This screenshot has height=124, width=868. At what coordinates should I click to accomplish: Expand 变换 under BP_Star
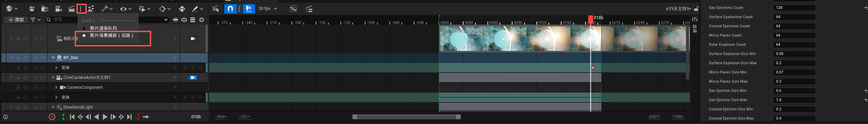(57, 68)
